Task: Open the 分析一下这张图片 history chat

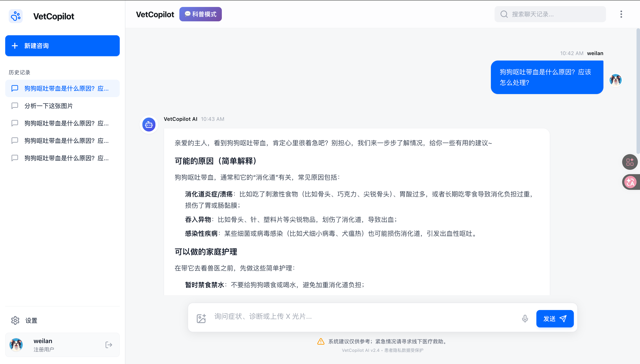Action: pos(62,106)
